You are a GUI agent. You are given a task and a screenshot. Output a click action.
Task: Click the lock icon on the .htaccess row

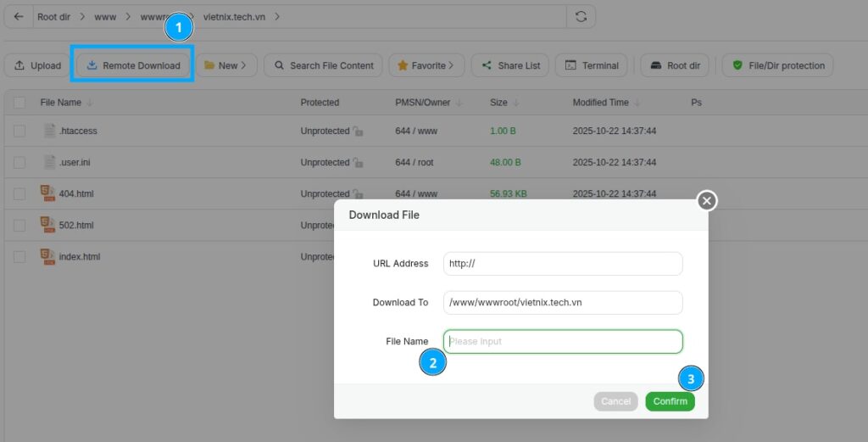pos(359,131)
